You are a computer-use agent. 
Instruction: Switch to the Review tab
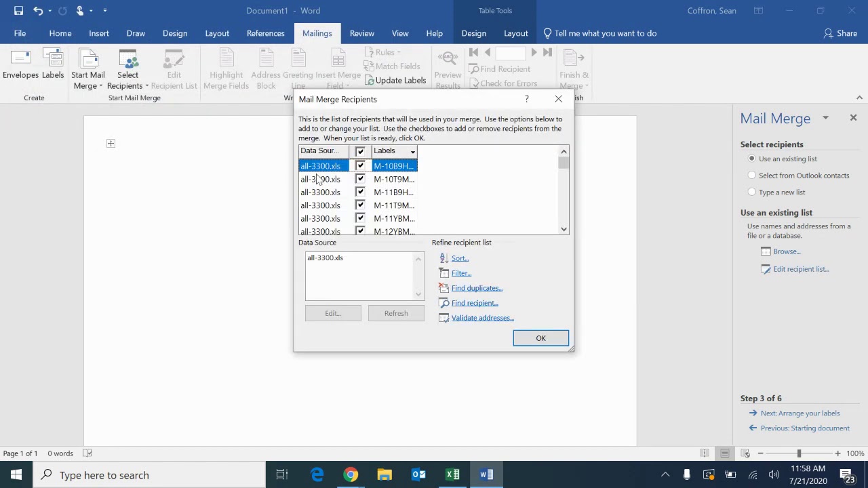click(x=362, y=33)
